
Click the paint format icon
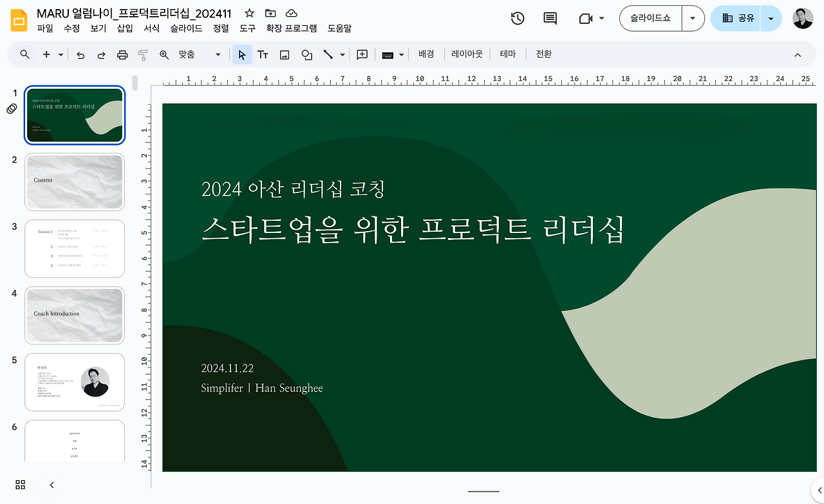click(142, 55)
